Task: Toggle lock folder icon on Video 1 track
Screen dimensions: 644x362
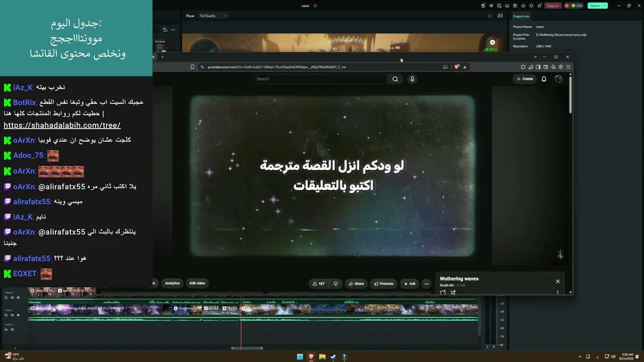Action: point(6,315)
